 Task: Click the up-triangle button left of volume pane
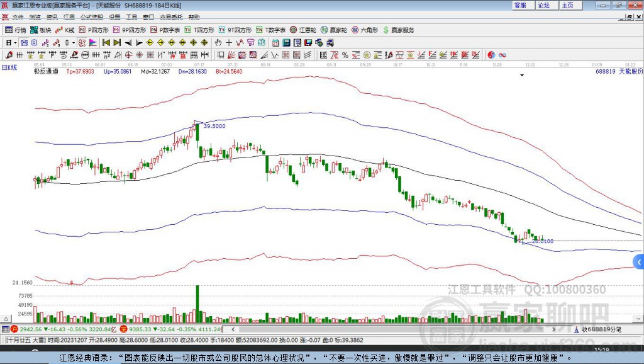click(x=6, y=319)
